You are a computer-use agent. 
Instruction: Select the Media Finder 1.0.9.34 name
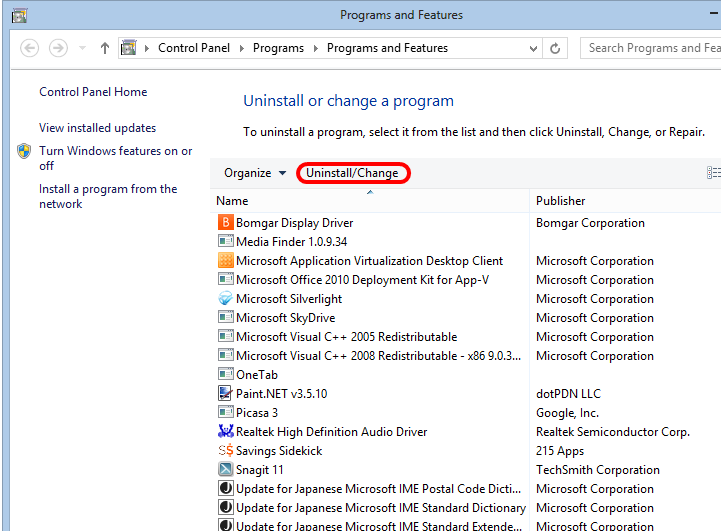coord(292,241)
